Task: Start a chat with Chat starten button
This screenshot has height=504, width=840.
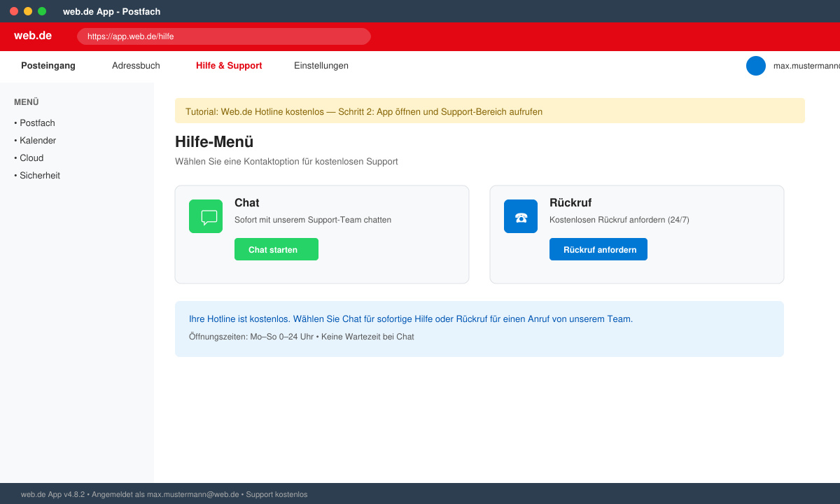Action: click(276, 249)
